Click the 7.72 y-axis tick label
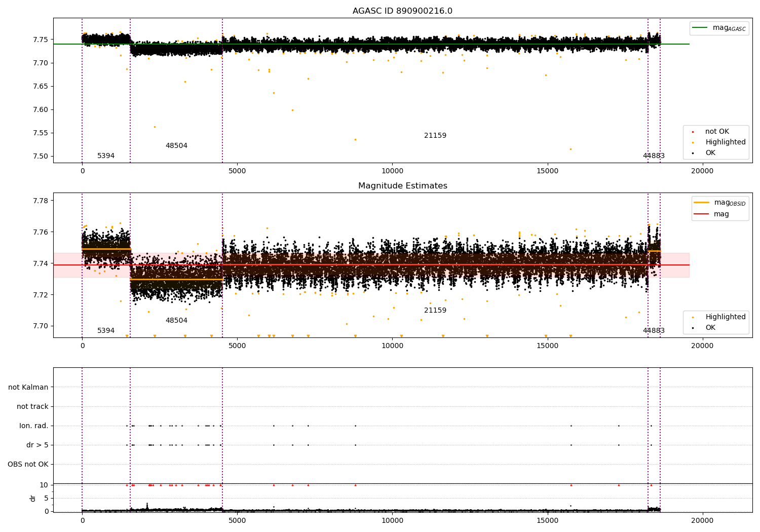760x532 pixels. 41,295
